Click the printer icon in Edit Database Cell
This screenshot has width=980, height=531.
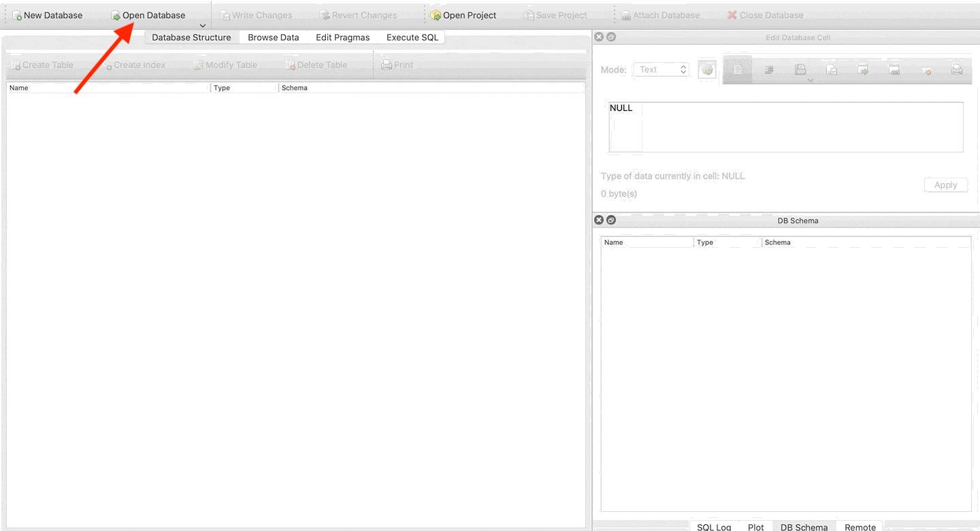[x=956, y=69]
